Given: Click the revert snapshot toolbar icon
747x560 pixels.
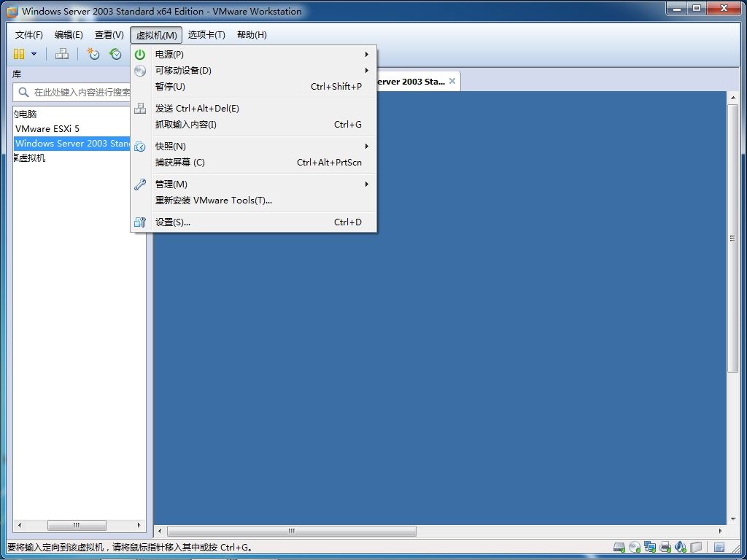Looking at the screenshot, I should pos(115,54).
